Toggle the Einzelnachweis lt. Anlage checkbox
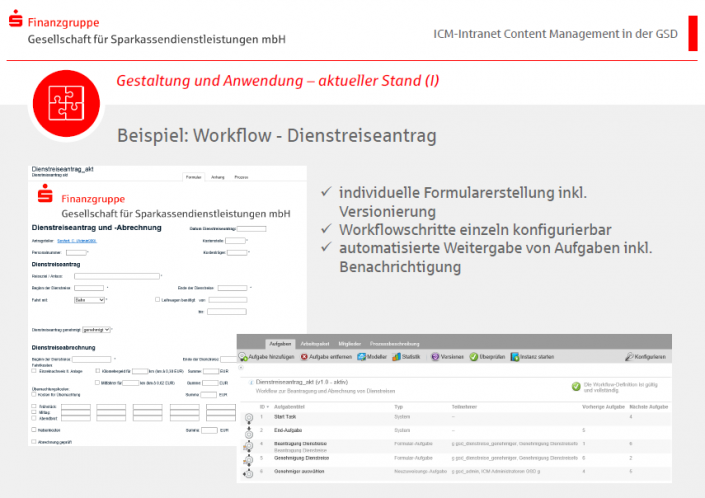This screenshot has height=498, width=705. click(x=34, y=371)
